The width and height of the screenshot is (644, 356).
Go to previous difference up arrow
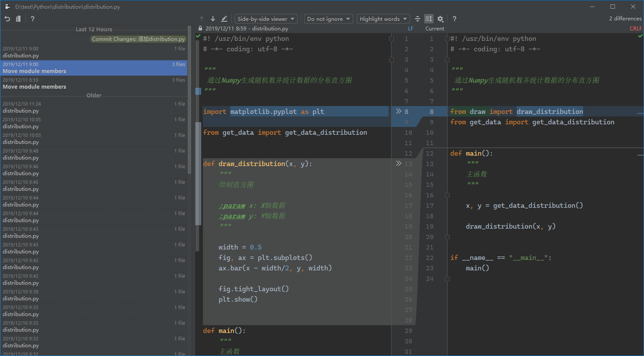coord(202,19)
